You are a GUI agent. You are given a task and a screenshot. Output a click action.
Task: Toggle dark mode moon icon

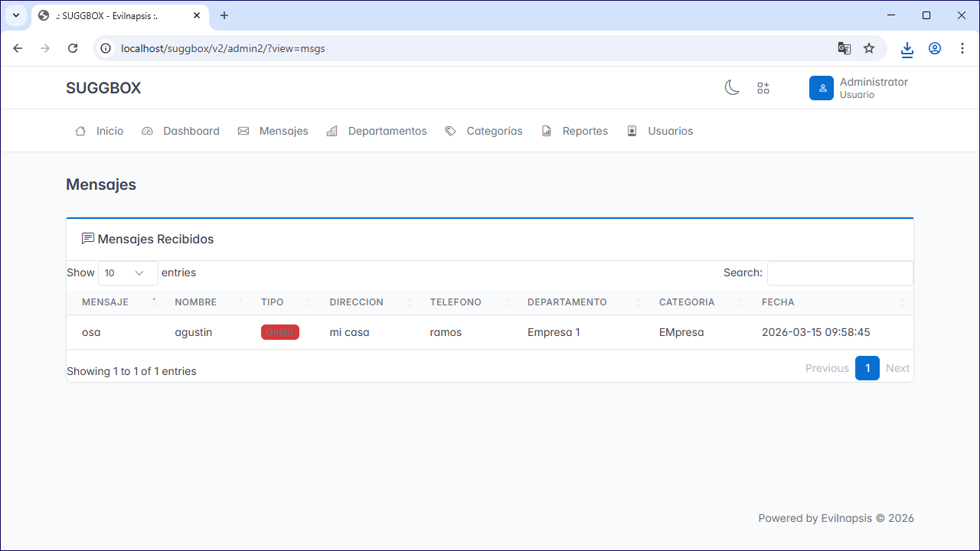click(x=732, y=88)
